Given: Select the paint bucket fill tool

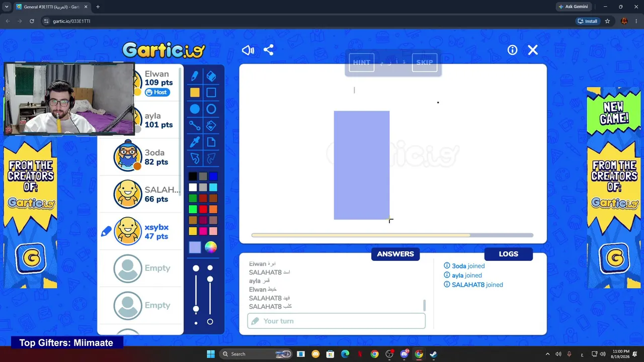Looking at the screenshot, I should [x=211, y=126].
